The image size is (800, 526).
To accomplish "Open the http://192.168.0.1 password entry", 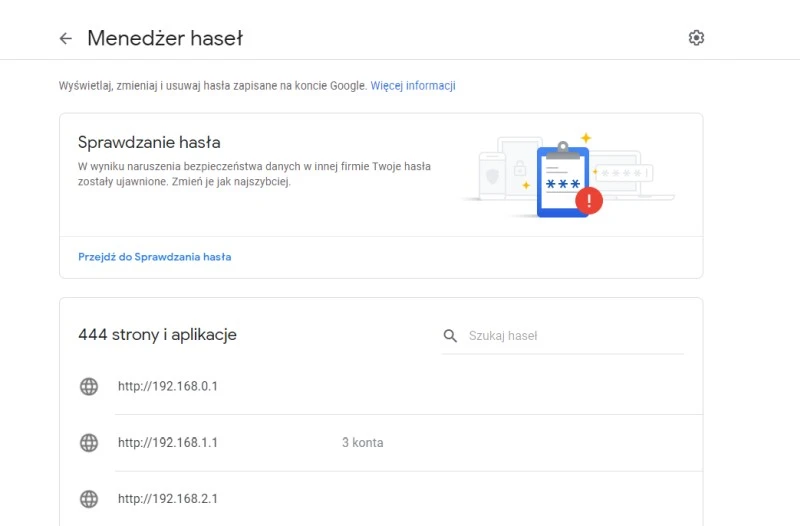I will pyautogui.click(x=168, y=386).
